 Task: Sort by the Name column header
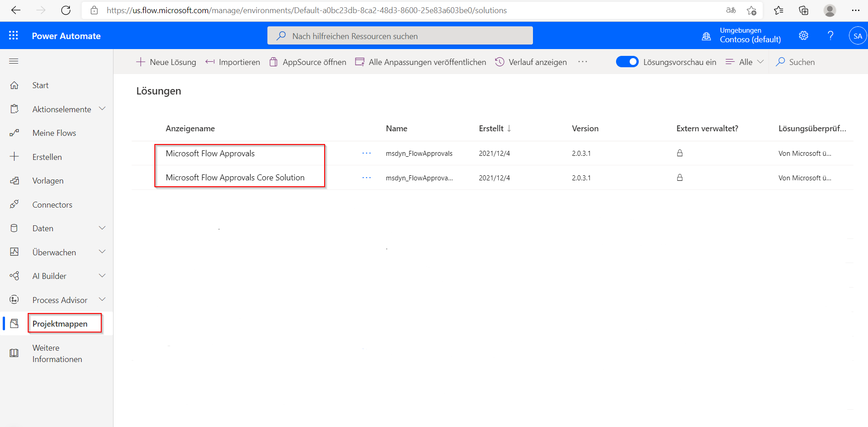tap(396, 129)
